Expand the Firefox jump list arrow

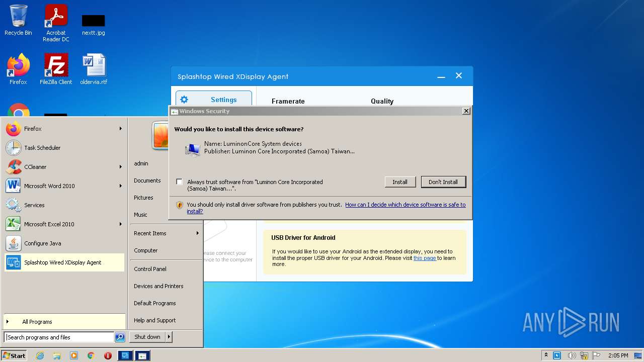[x=121, y=129]
